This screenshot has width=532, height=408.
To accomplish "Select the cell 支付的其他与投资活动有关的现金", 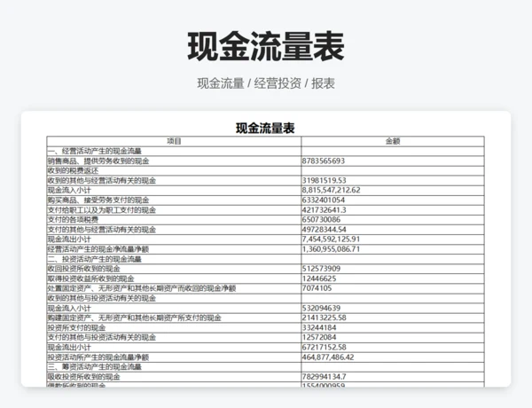I will [x=174, y=337].
